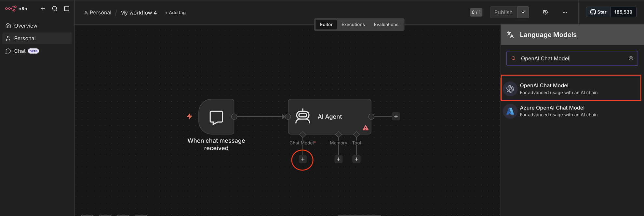
Task: Click the plus after AI Agent output
Action: click(396, 116)
